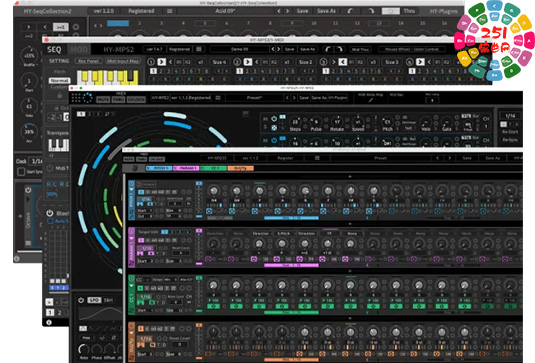This screenshot has height=363, width=535.
Task: Open Rec Panel in HY-MPS2
Action: (89, 61)
